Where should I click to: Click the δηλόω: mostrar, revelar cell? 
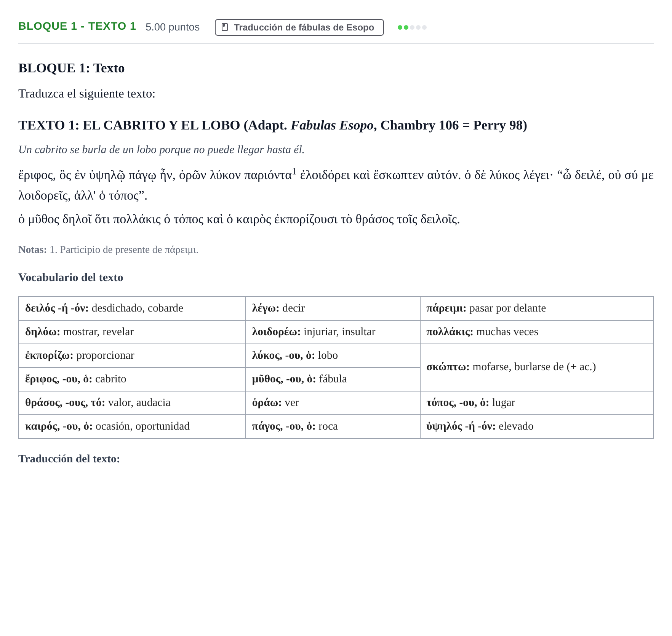click(132, 332)
